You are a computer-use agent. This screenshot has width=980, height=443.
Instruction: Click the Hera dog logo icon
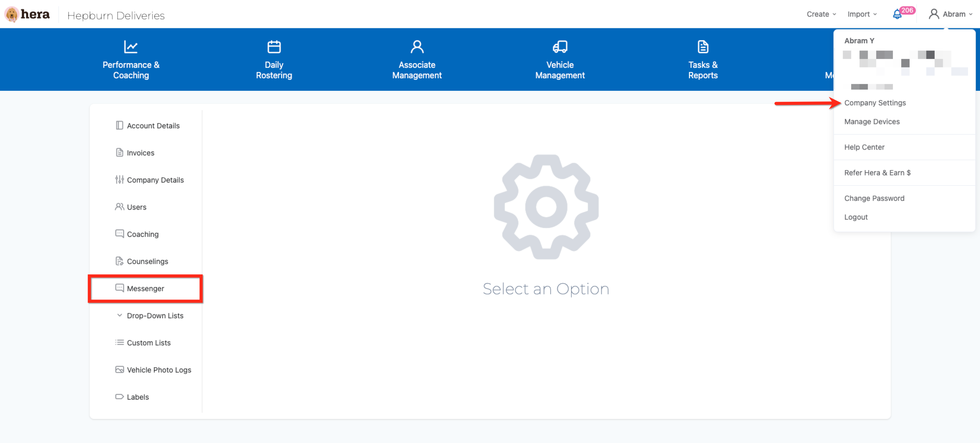[12, 14]
